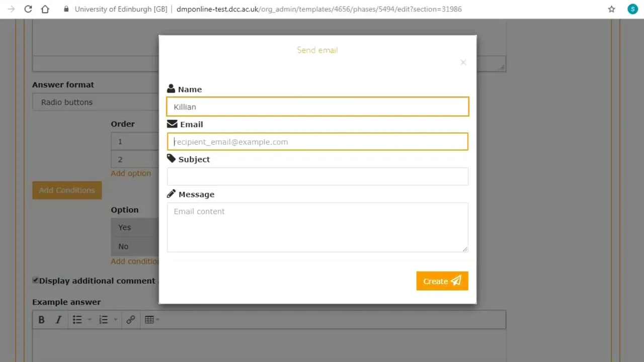
Task: Select the Yes option row
Action: pos(135,227)
